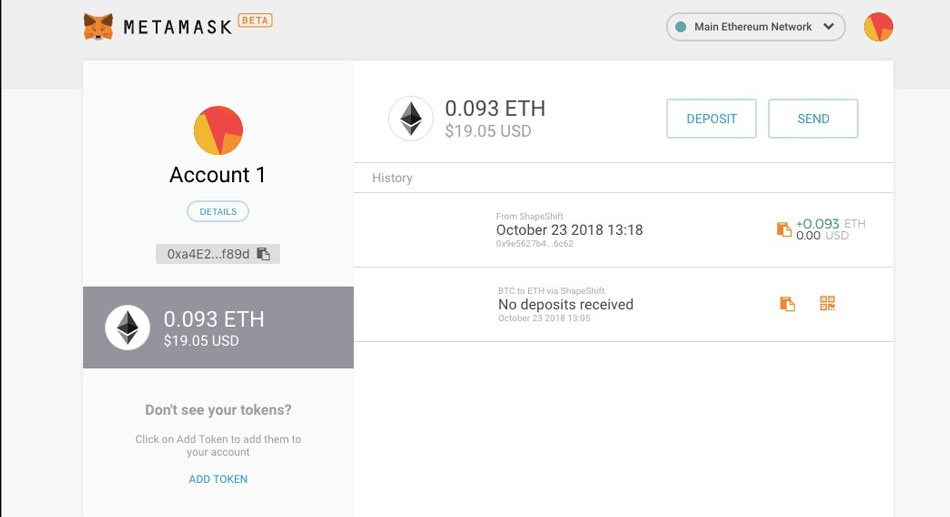This screenshot has height=517, width=950.
Task: Select the 0.093 ETH token row in sidebar
Action: click(x=218, y=327)
